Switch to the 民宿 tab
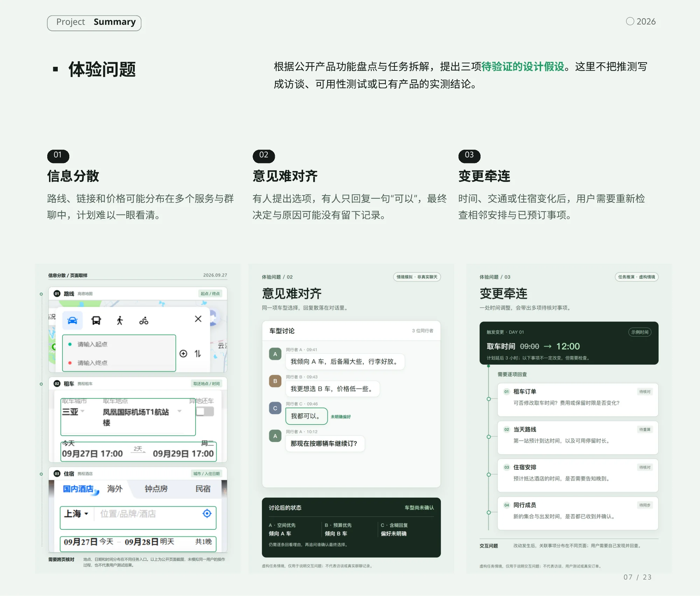The height and width of the screenshot is (596, 700). [x=203, y=489]
